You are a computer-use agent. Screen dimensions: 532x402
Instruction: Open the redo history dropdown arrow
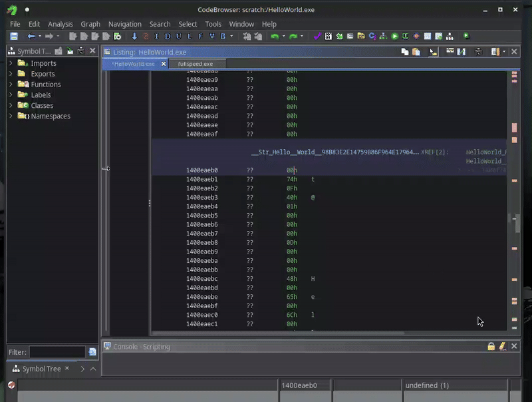coord(302,36)
